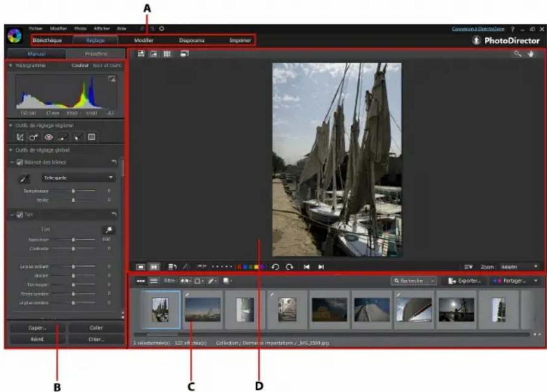Open the viewer display options dropdown
The width and height of the screenshot is (547, 392).
[468, 267]
